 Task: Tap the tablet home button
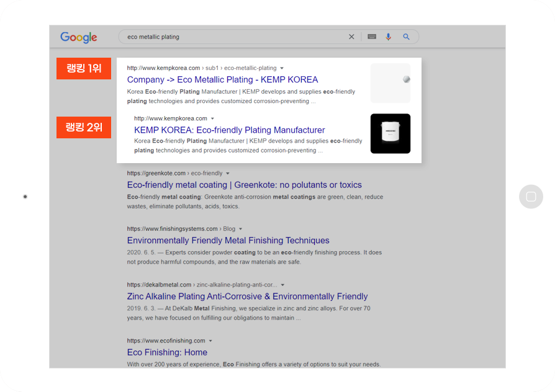[x=531, y=197]
